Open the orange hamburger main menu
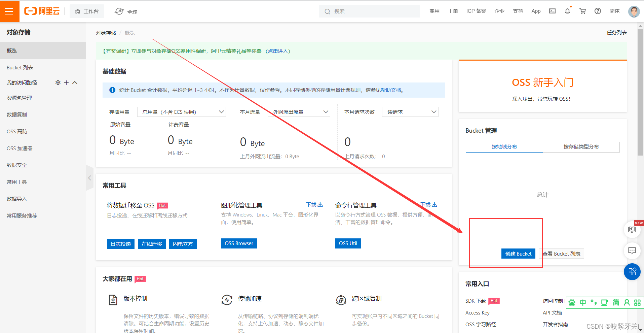Viewport: 644px width, 333px height. click(9, 11)
